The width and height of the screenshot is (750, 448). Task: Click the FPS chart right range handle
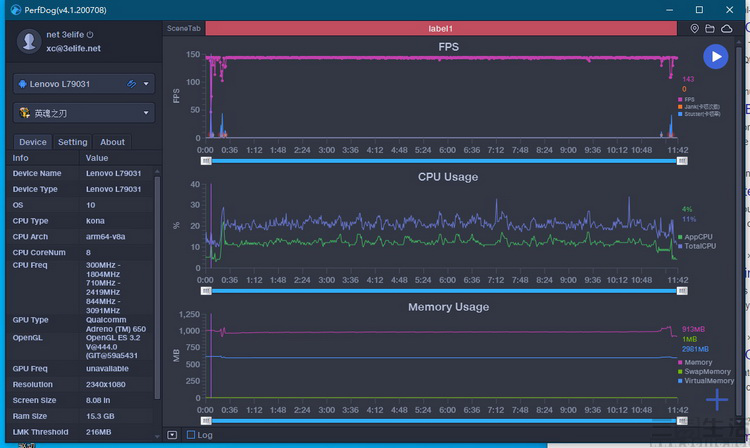pos(682,161)
